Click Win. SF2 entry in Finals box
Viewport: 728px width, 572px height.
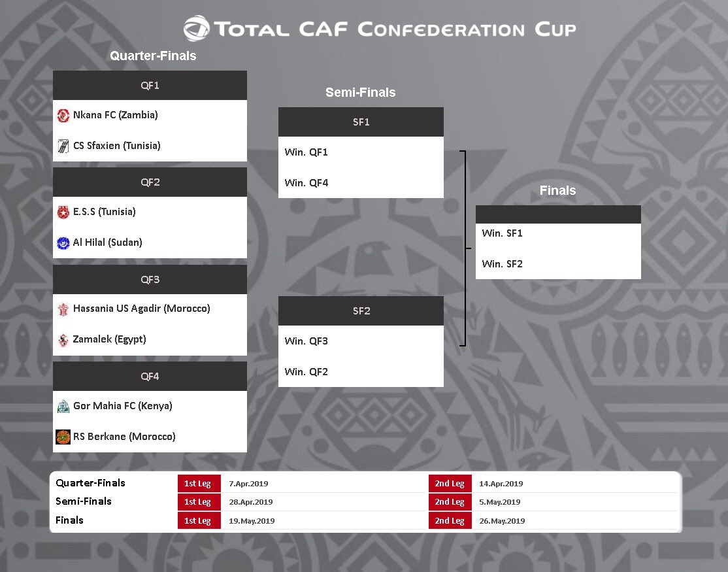click(x=502, y=264)
